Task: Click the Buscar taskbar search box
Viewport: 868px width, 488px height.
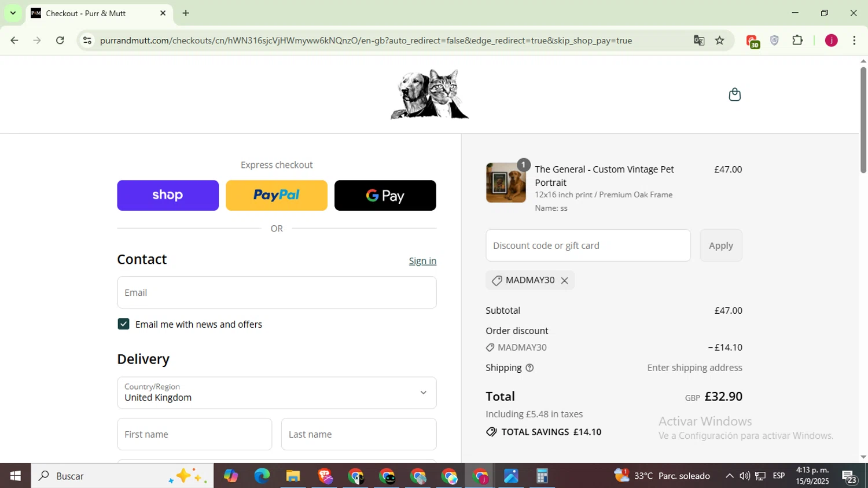Action: [x=122, y=476]
